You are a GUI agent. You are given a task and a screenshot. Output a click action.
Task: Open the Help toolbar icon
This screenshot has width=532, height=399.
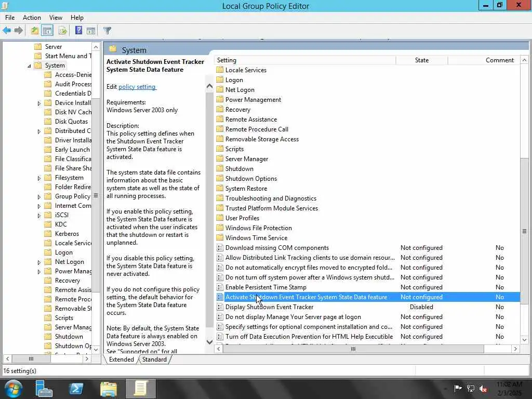(79, 31)
